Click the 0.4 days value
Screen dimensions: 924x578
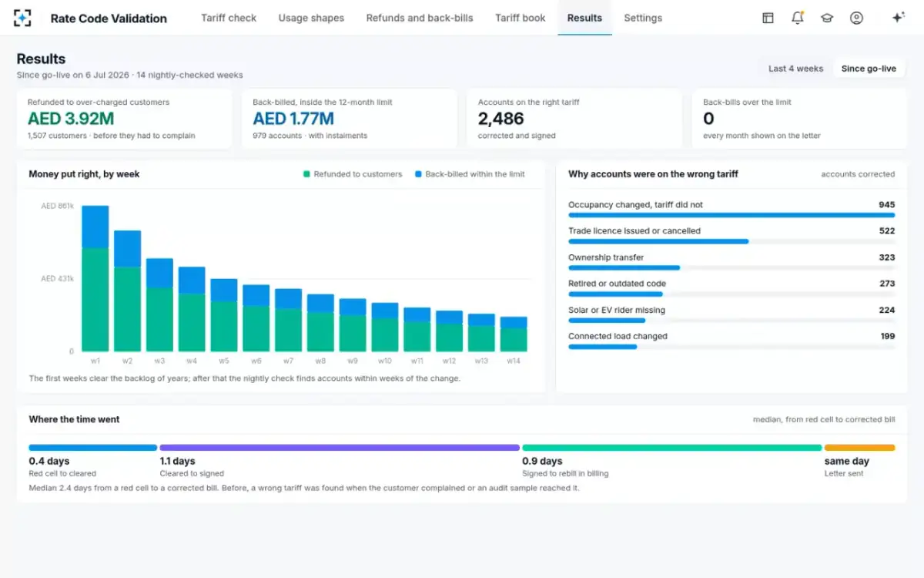tap(49, 462)
